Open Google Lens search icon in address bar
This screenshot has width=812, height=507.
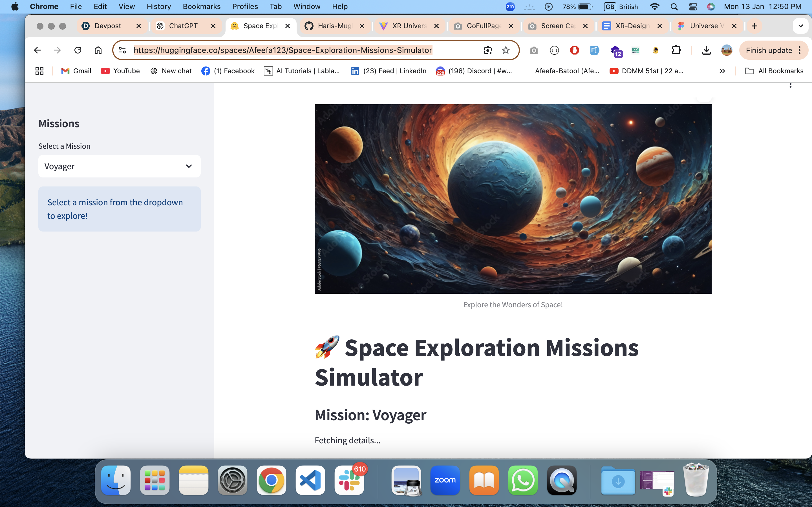click(x=487, y=50)
